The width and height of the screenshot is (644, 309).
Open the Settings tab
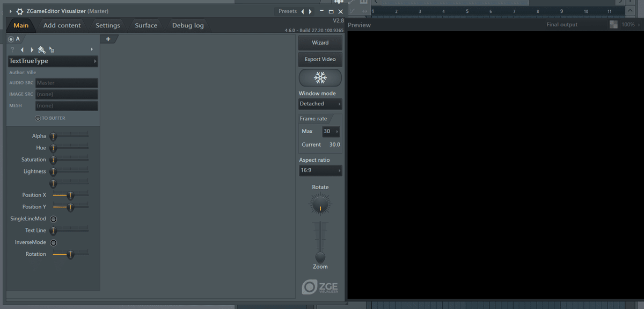(107, 25)
